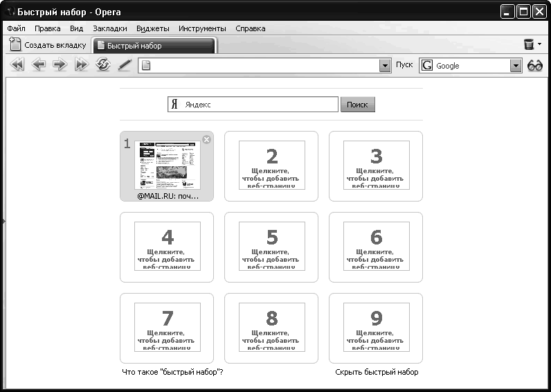Click the Скрыть быстрый набор link
This screenshot has width=551, height=392.
pyautogui.click(x=377, y=372)
